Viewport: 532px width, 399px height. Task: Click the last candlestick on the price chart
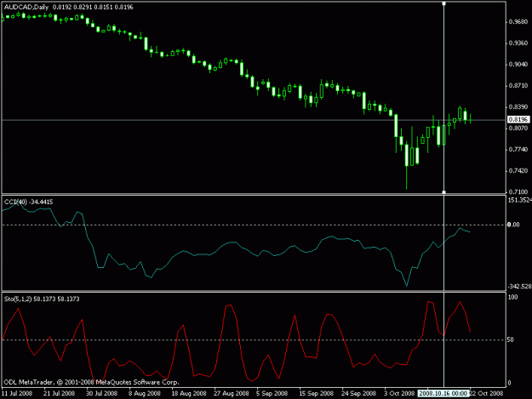point(470,118)
